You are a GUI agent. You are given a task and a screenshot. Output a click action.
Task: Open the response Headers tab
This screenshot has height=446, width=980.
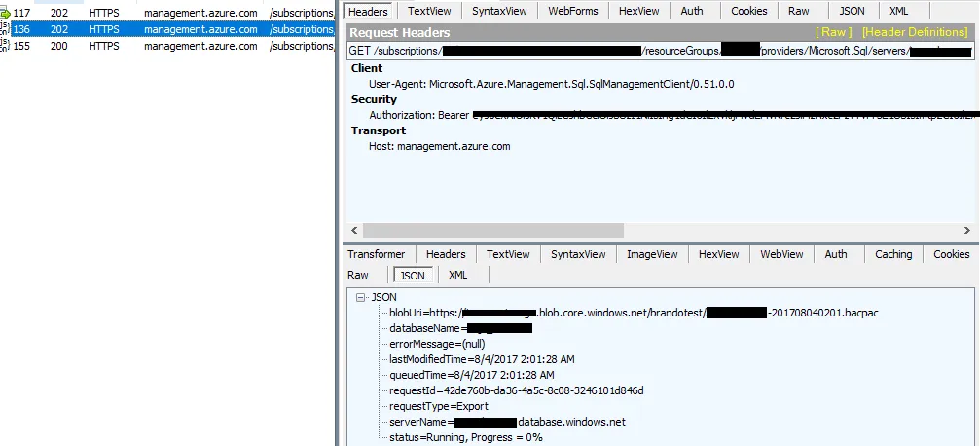[446, 254]
